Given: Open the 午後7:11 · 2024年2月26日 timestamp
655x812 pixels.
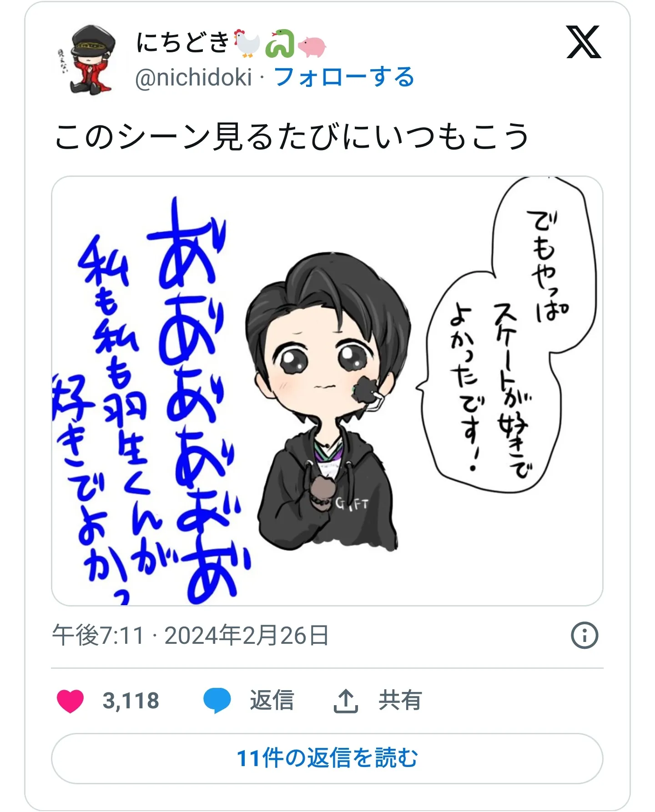Looking at the screenshot, I should click(190, 635).
